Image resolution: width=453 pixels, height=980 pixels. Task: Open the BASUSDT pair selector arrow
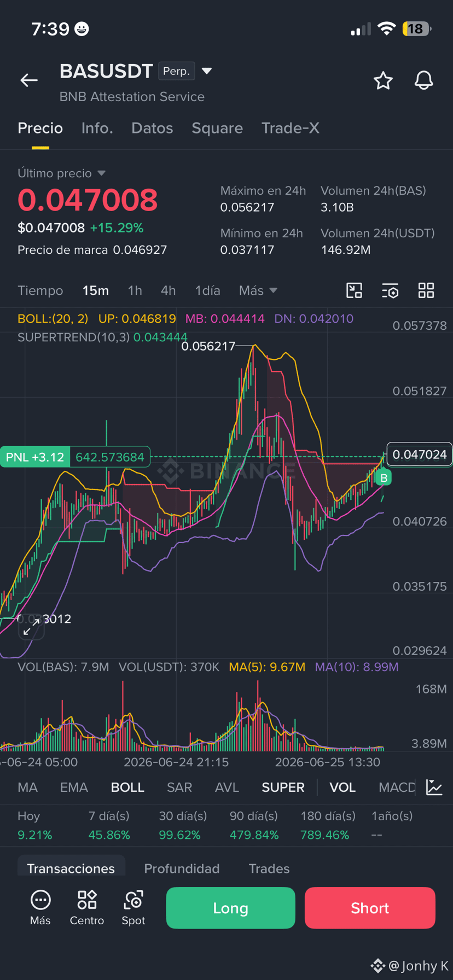point(207,71)
